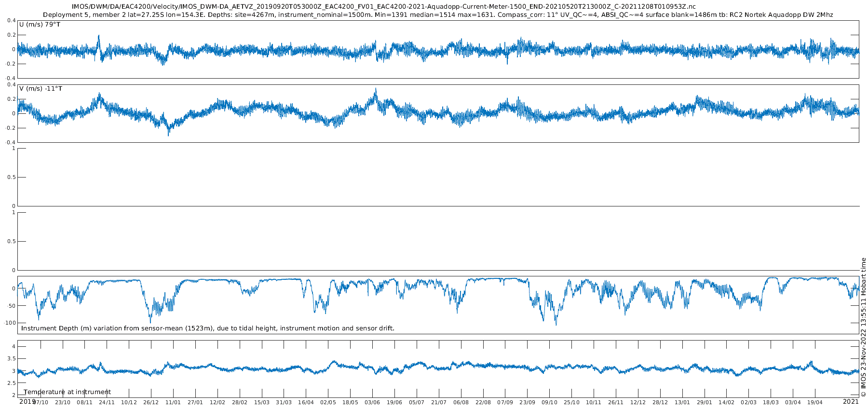Image resolution: width=868 pixels, height=410 pixels.
Task: Click the '-100' tick on depth variation axis
Action: (11, 323)
